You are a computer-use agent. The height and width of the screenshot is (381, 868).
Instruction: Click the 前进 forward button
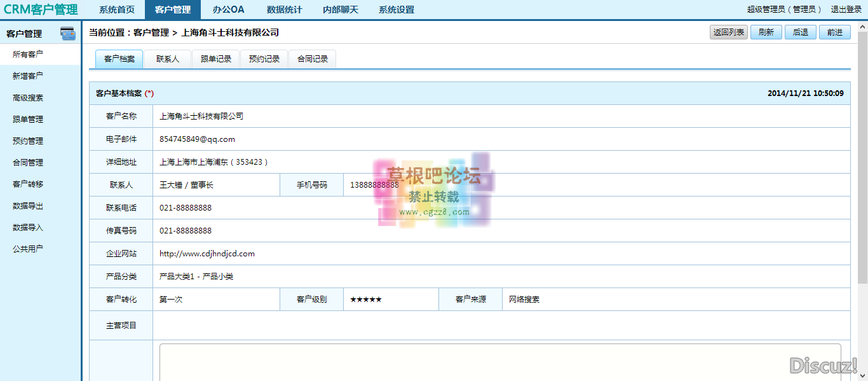tap(834, 32)
